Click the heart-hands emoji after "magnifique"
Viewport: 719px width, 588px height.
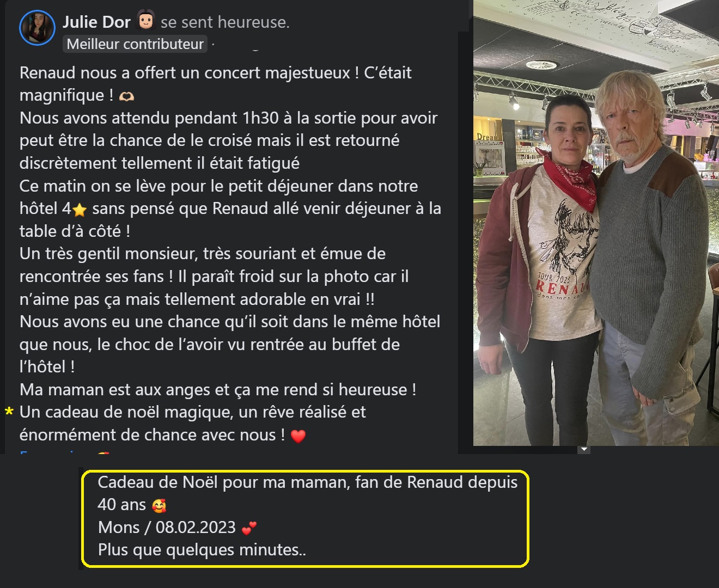click(126, 96)
